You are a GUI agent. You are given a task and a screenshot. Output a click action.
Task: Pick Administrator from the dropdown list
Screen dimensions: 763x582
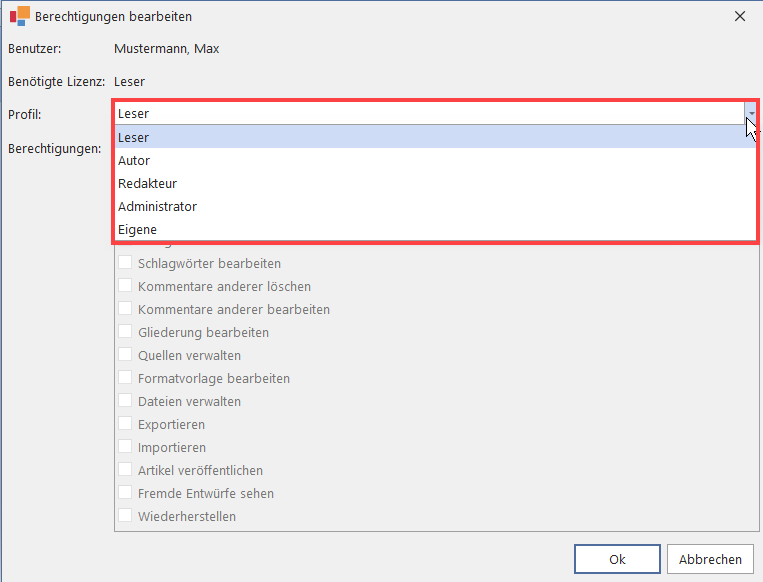click(157, 206)
